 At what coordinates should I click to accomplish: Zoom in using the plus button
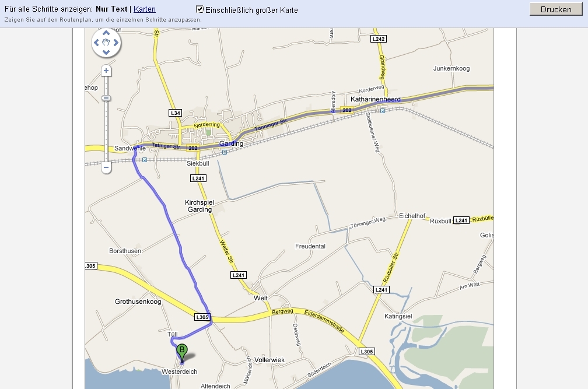pyautogui.click(x=106, y=71)
